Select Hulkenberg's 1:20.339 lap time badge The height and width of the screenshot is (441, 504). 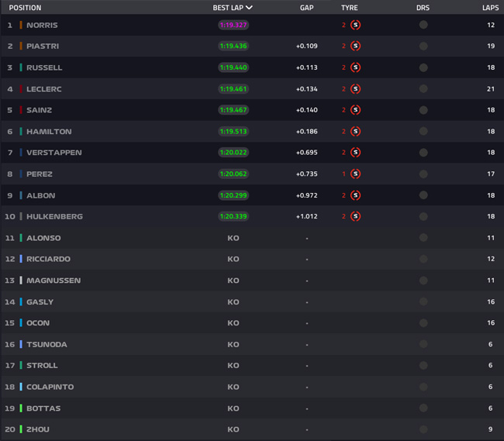[233, 216]
